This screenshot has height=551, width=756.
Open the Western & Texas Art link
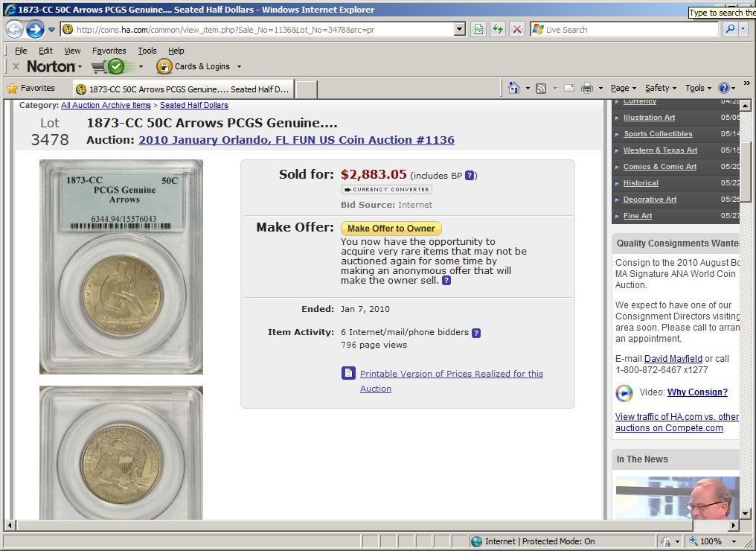pos(660,150)
